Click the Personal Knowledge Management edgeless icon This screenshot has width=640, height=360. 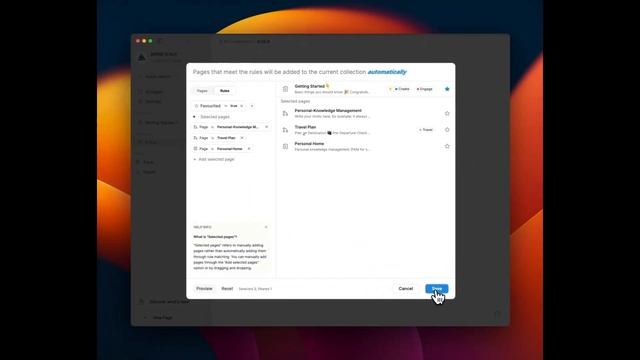[x=285, y=113]
